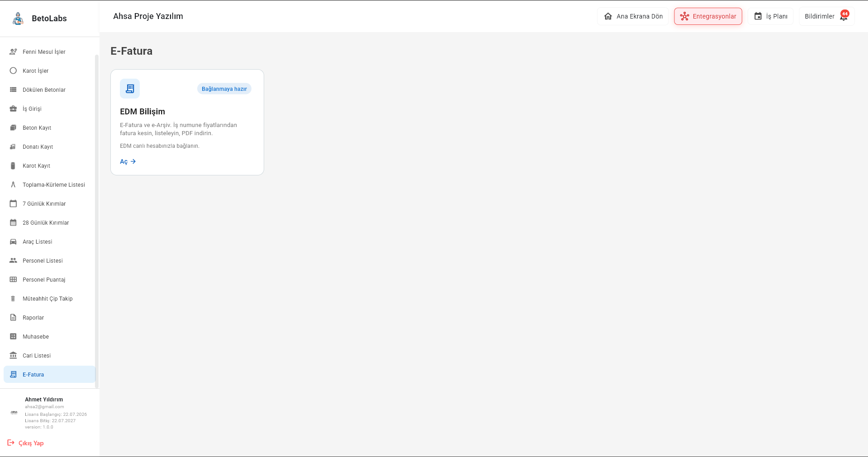Image resolution: width=868 pixels, height=457 pixels.
Task: Click the notifications bell icon
Action: pyautogui.click(x=844, y=17)
